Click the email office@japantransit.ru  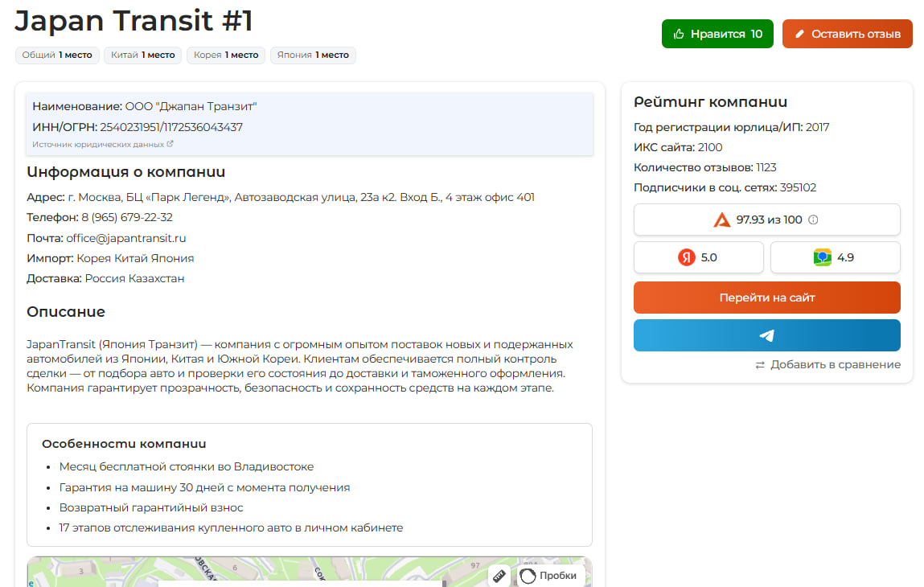coord(126,238)
